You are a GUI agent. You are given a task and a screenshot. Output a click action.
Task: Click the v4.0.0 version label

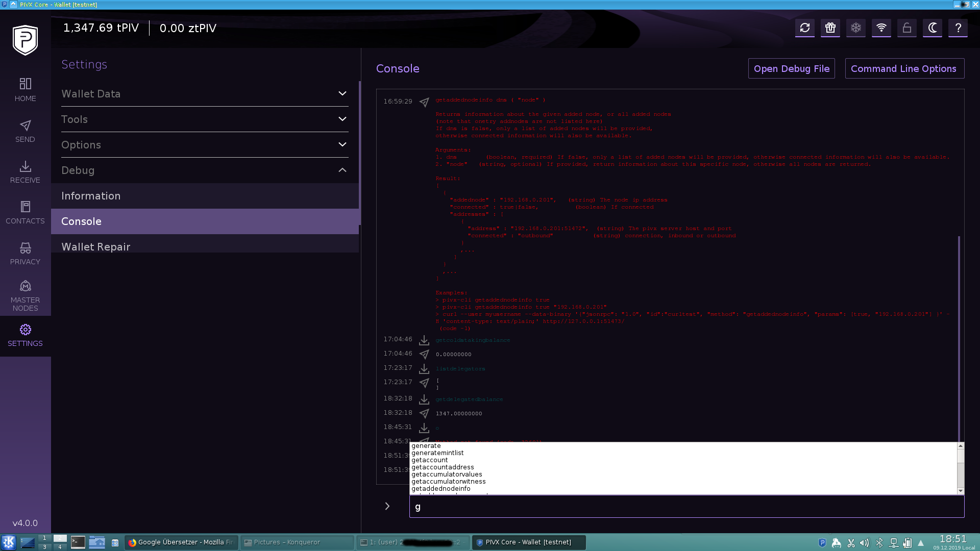tap(25, 523)
